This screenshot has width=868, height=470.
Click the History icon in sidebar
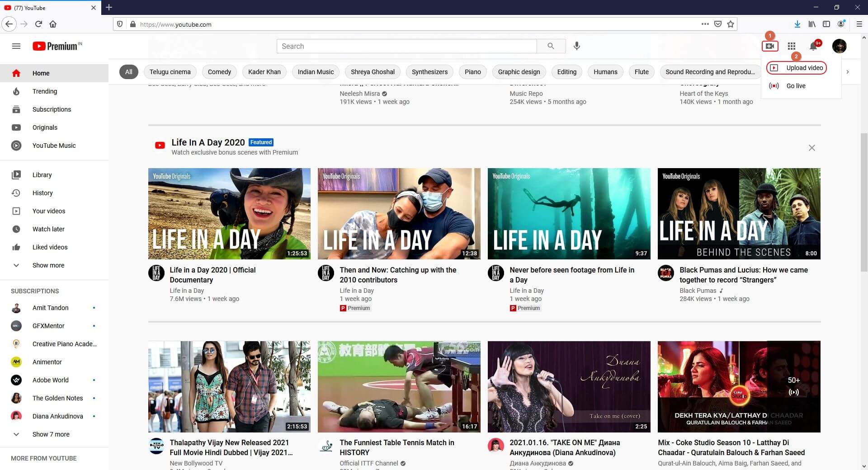pyautogui.click(x=16, y=193)
